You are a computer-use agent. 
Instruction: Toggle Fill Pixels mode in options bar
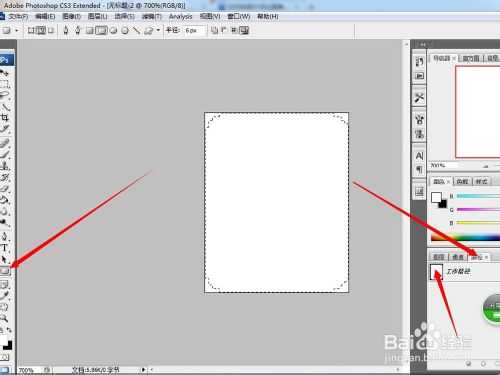point(51,31)
